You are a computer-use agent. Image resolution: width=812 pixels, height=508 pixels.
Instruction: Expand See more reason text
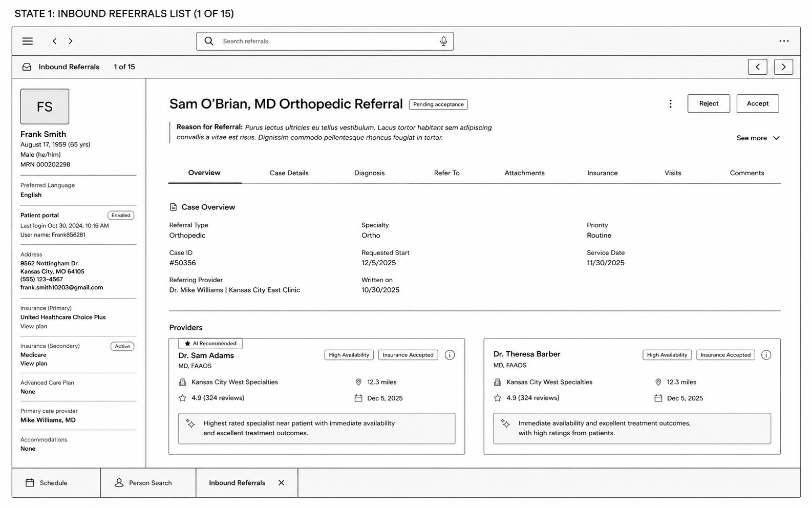tap(758, 138)
